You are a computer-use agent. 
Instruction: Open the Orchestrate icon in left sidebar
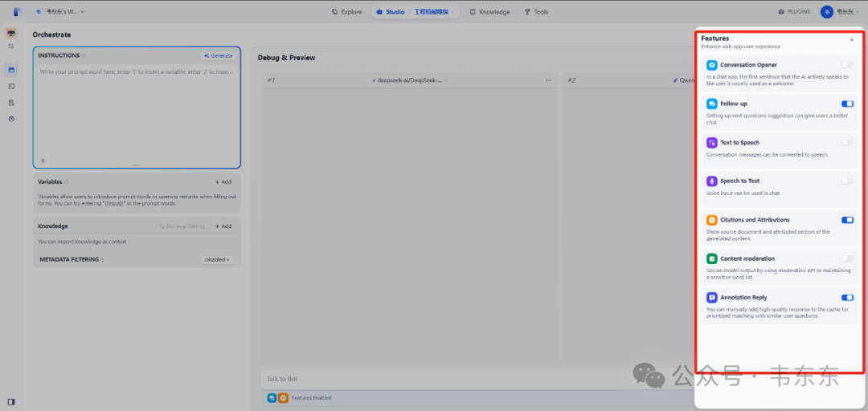[x=11, y=71]
